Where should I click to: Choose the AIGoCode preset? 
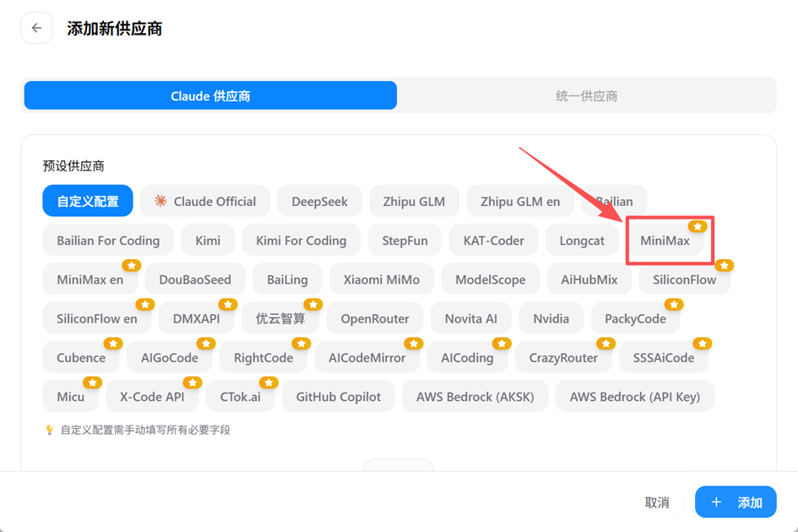(170, 358)
